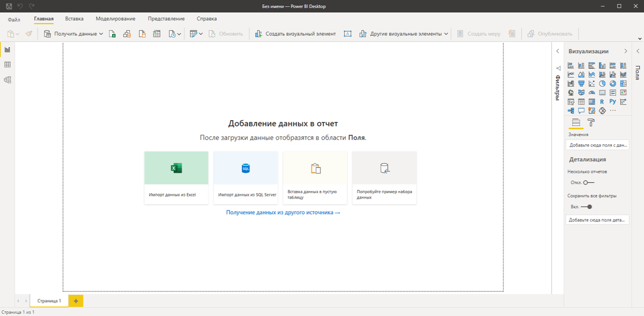644x316 pixels.
Task: Click the Enter data table icon in ribbon
Action: 157,34
